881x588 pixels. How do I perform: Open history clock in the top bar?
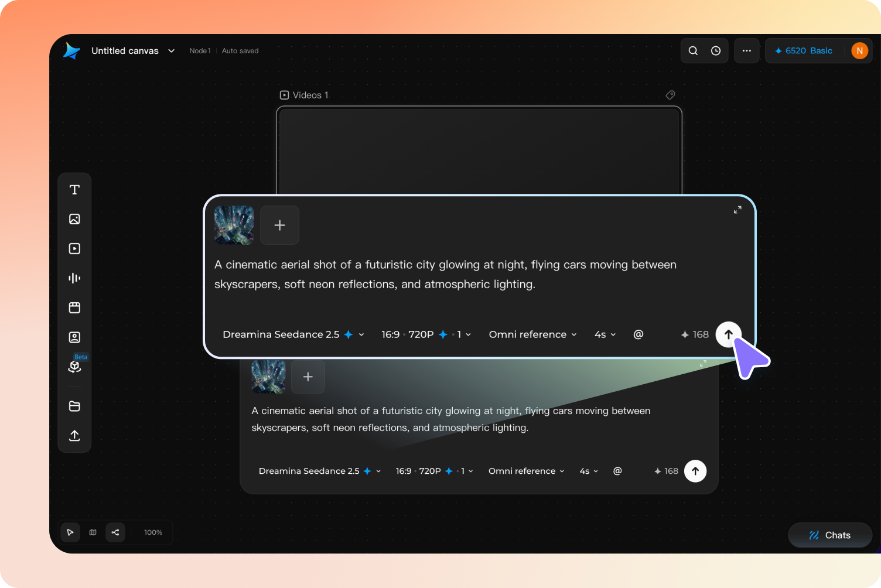coord(716,51)
